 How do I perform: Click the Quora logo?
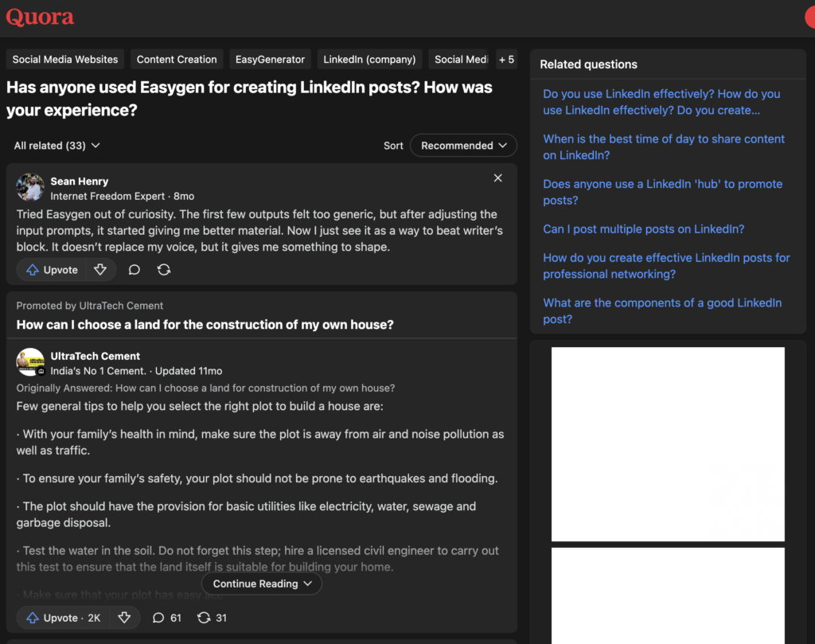(x=40, y=18)
